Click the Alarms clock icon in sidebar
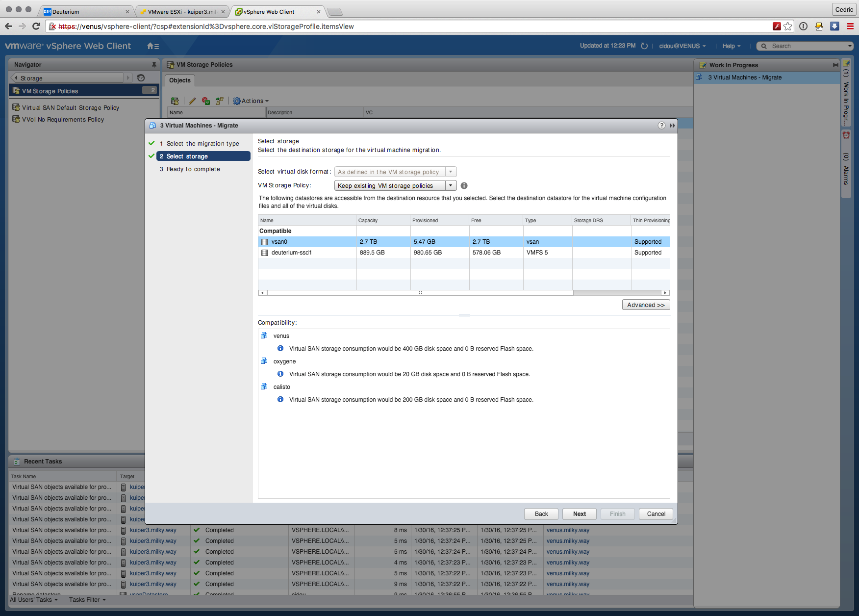Viewport: 859px width, 616px height. tap(846, 135)
